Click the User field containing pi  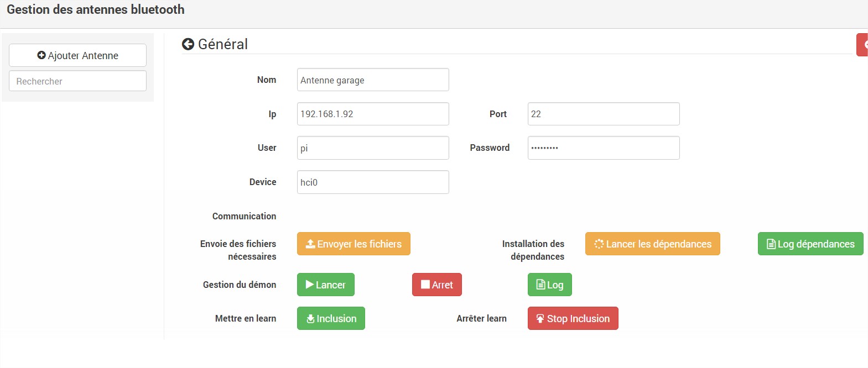pyautogui.click(x=373, y=148)
